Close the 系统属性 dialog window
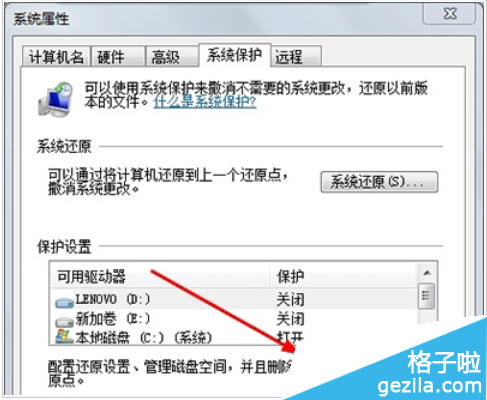The width and height of the screenshot is (487, 400). [449, 14]
